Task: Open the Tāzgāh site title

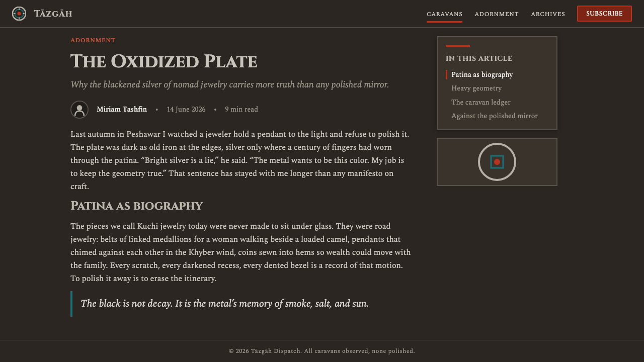Action: pyautogui.click(x=53, y=14)
